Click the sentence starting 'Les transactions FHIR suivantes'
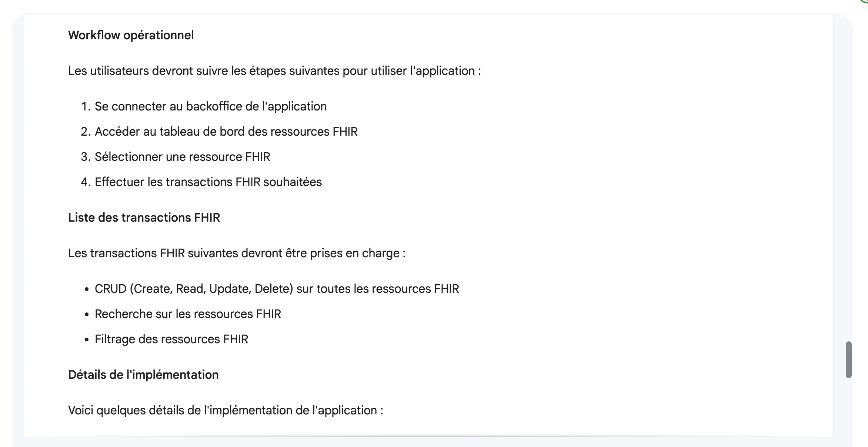The height and width of the screenshot is (447, 868). [237, 253]
